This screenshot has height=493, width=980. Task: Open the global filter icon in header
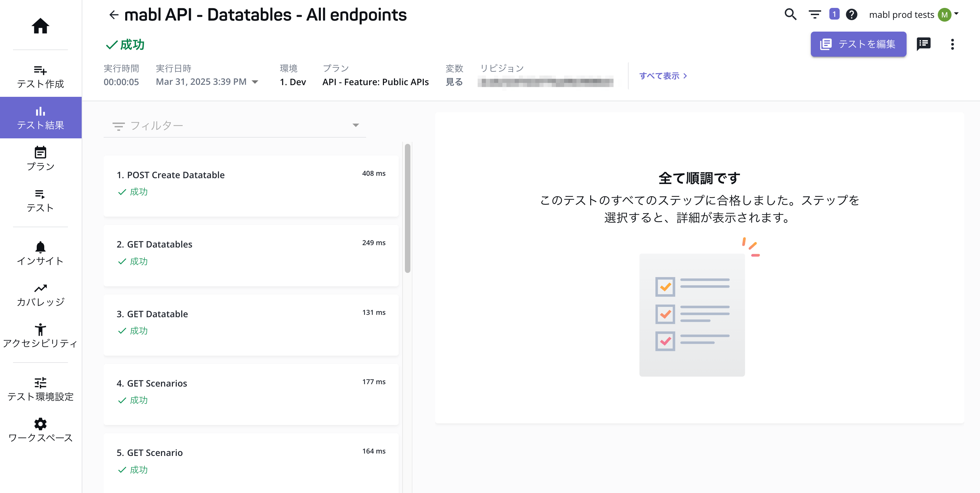tap(815, 14)
